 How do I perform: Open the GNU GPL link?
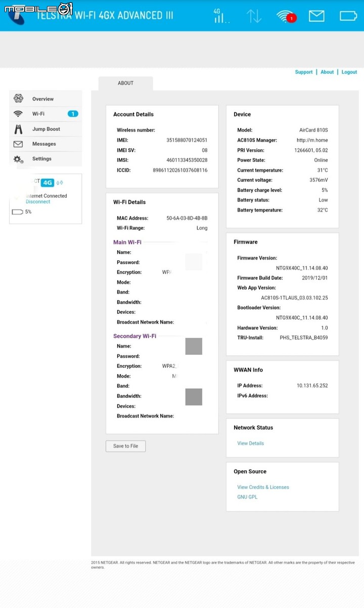(x=247, y=497)
